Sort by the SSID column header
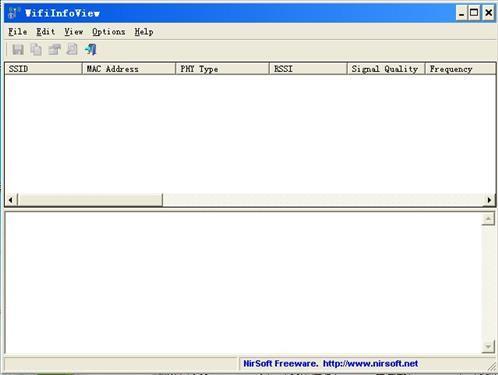This screenshot has width=498, height=375. (x=43, y=69)
